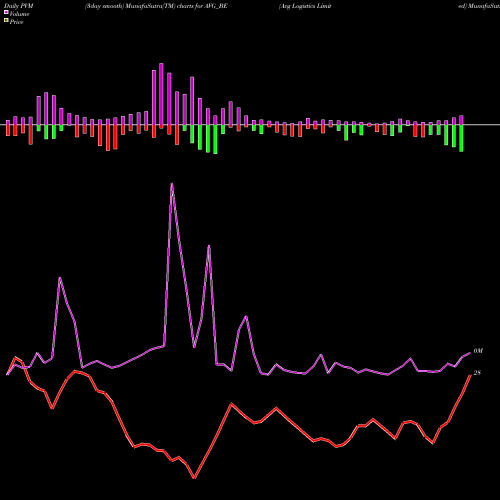
Task: Click the '28' price line end label
Action: [x=477, y=373]
